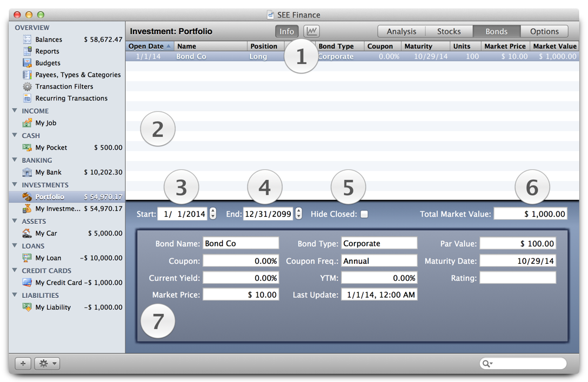
Task: Sort by the Name column header
Action: [211, 46]
